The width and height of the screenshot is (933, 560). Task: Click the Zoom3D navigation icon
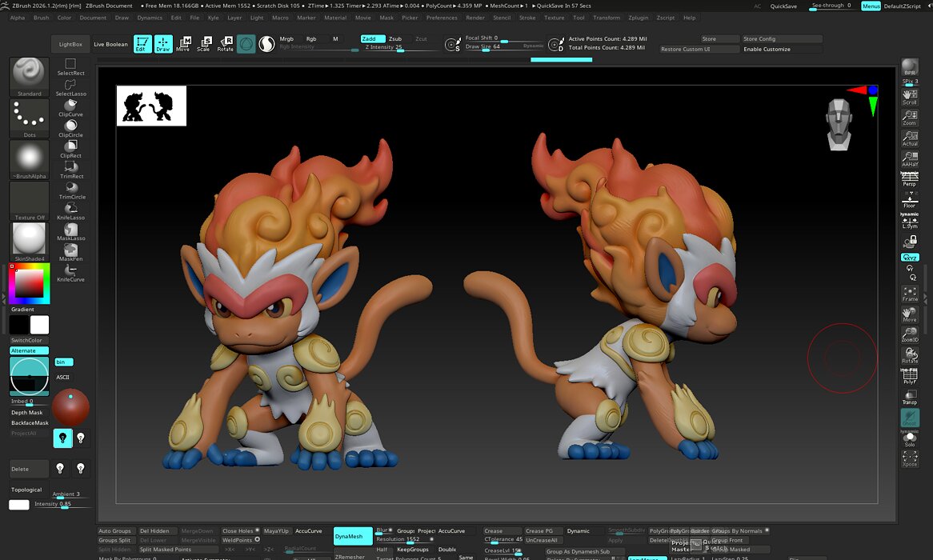pyautogui.click(x=910, y=334)
